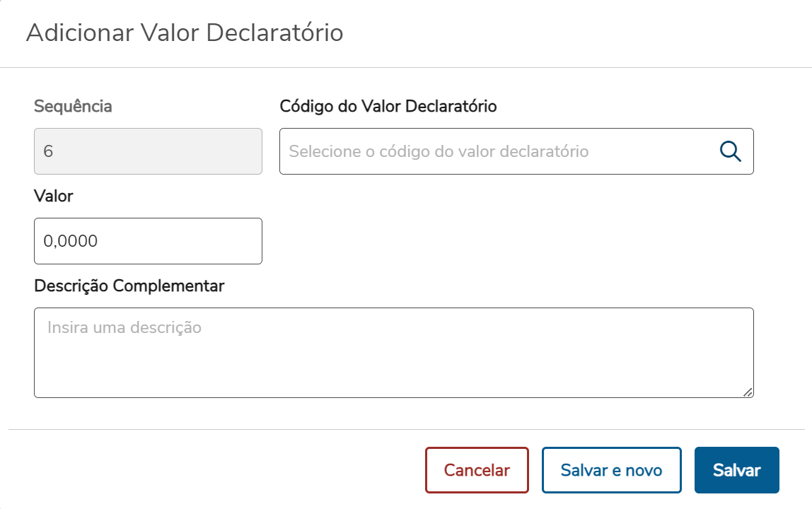The width and height of the screenshot is (812, 509).
Task: Click the Sequência label
Action: 73,107
